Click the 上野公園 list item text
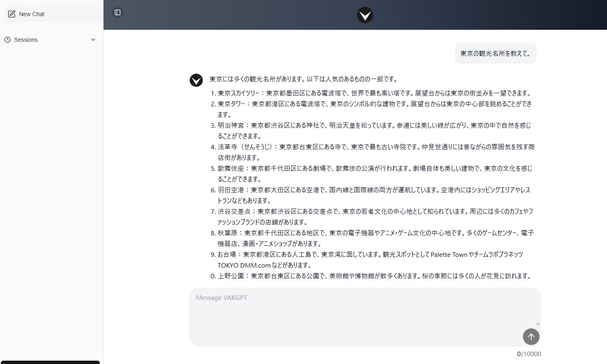The height and width of the screenshot is (364, 607). coord(374,276)
